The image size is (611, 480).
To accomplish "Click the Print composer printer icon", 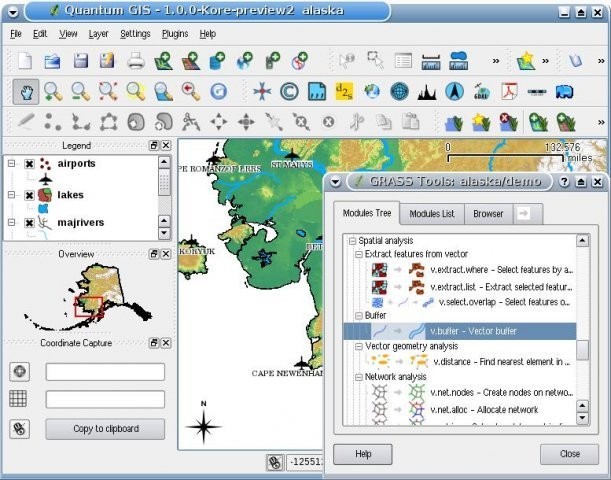I will (136, 61).
